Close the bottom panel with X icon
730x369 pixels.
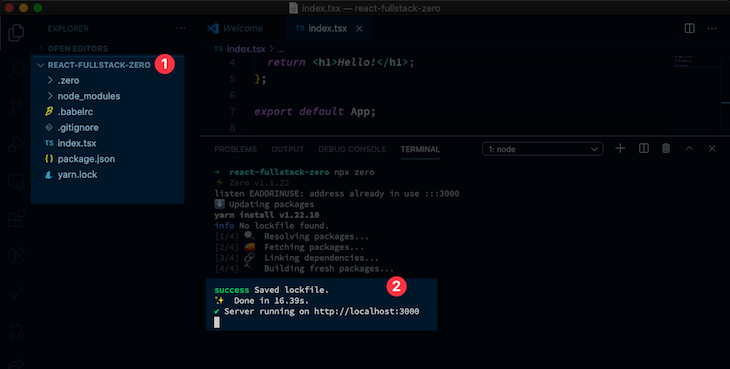point(712,148)
